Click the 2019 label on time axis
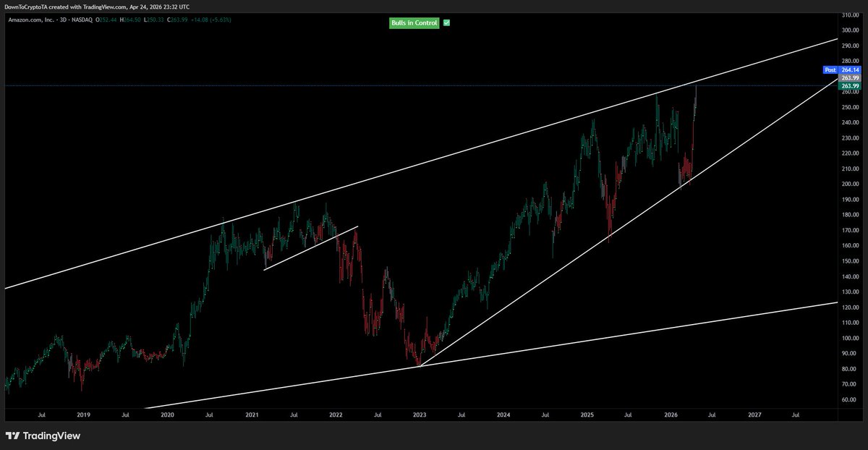868x450 pixels. click(83, 415)
